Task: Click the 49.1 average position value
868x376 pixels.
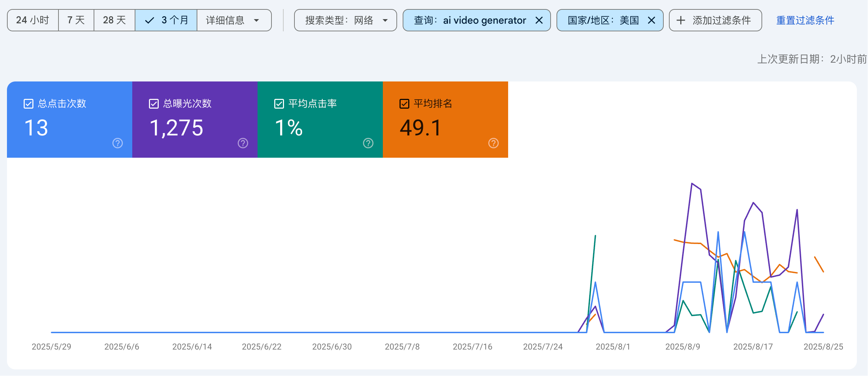Action: (420, 128)
